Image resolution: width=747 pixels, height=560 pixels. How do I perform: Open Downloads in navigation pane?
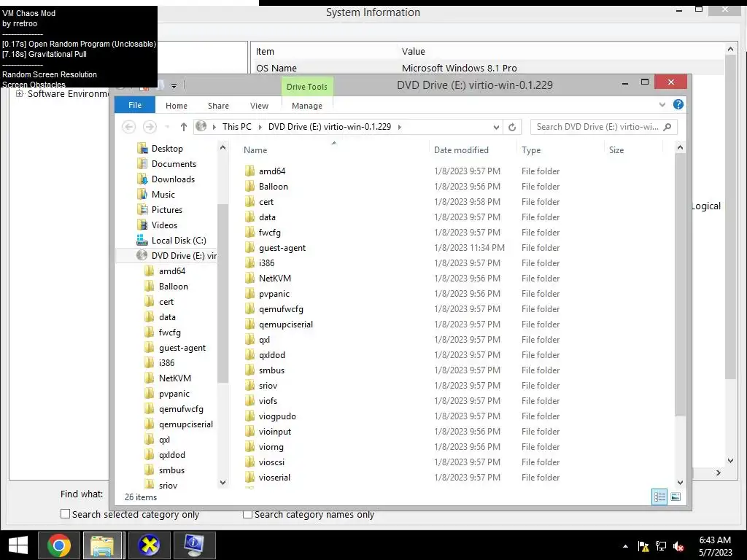click(166, 179)
